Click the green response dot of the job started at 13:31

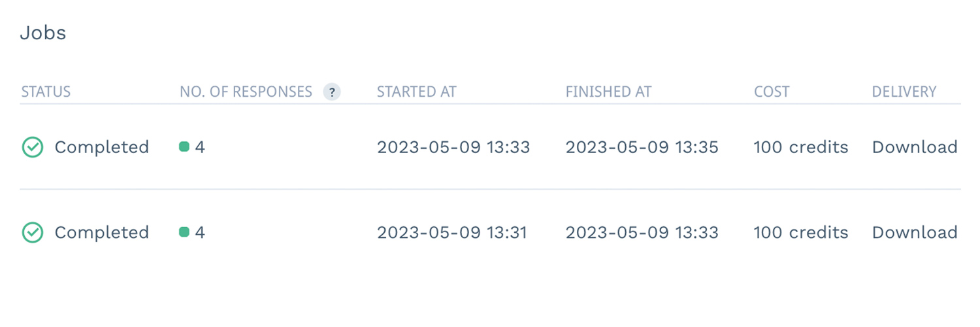click(184, 232)
